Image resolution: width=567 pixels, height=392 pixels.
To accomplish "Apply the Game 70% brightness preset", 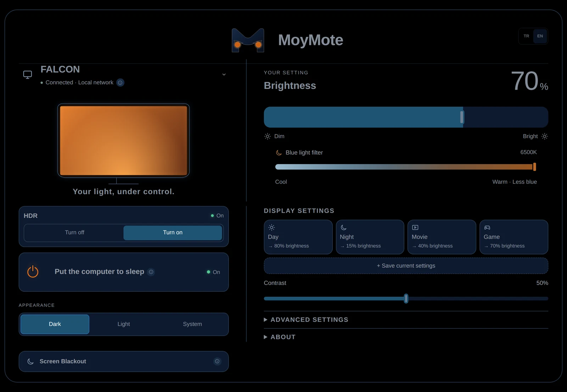I will tap(514, 237).
